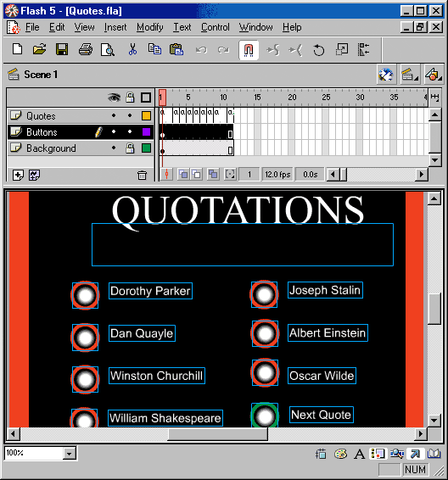Select the Oscar Wilde text label
448x480 pixels.
coord(322,376)
